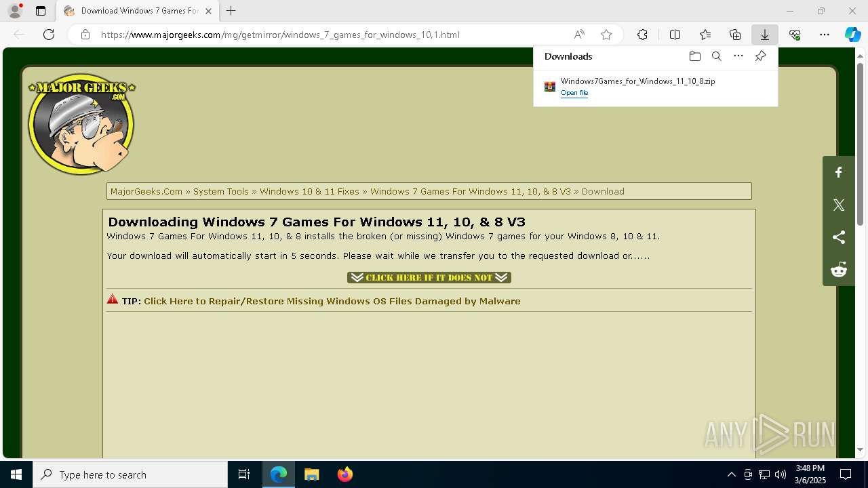Open Edge Settings and more menu

(x=825, y=35)
